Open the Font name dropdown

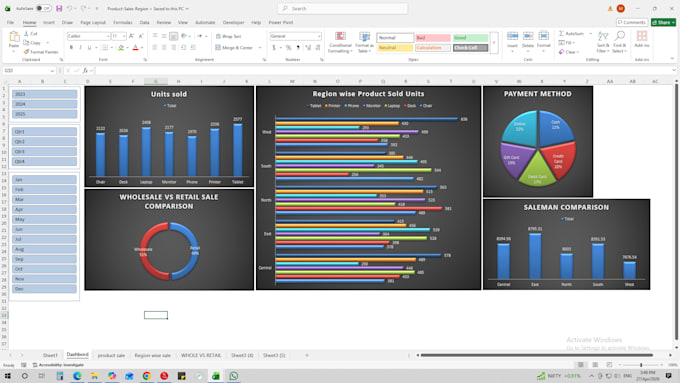pyautogui.click(x=108, y=36)
